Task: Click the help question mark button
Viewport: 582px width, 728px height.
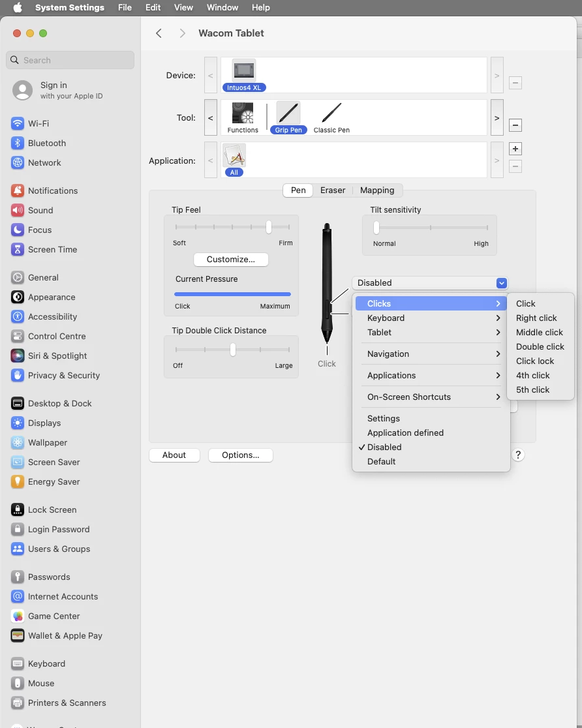Action: 518,455
